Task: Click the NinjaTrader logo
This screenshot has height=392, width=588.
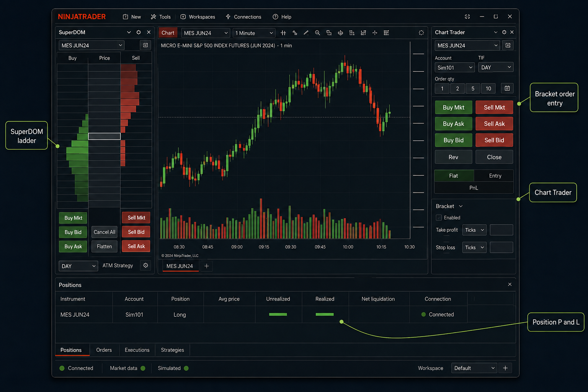Action: pos(82,17)
